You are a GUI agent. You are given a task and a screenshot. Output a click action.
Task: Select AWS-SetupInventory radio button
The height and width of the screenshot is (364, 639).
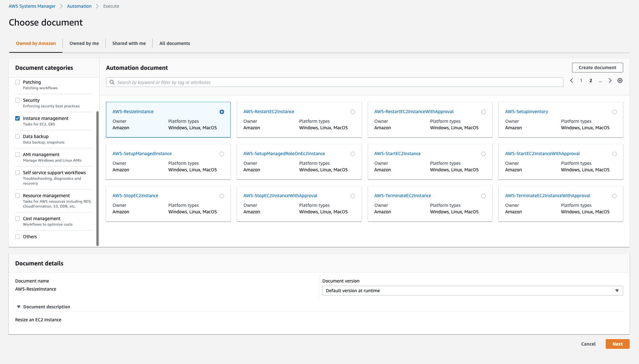click(x=614, y=112)
